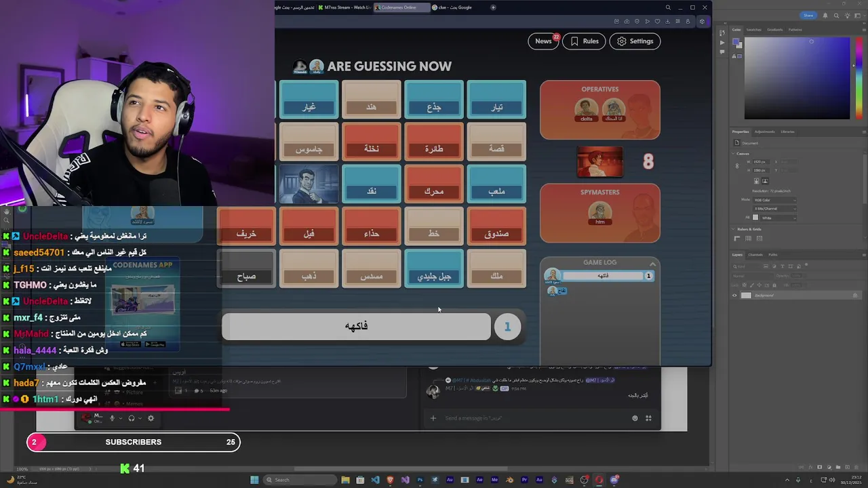Mute microphone in Discord user panel
Screen dimensions: 868x488
pyautogui.click(x=113, y=418)
